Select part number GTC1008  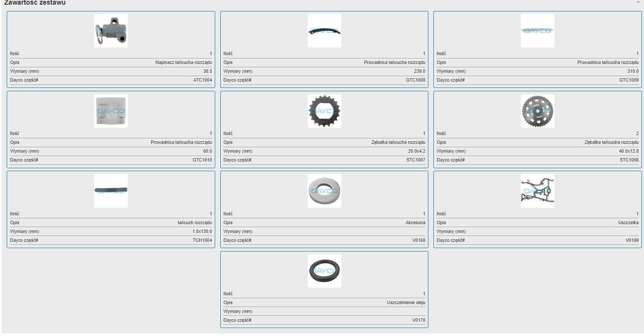point(415,80)
